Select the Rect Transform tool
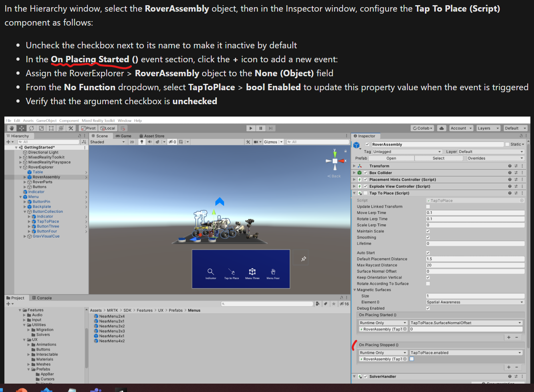This screenshot has height=392, width=534. 51,128
